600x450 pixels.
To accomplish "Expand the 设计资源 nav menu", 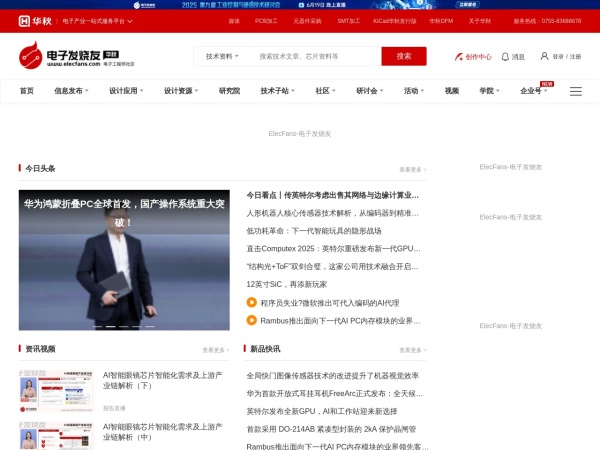I will (x=181, y=91).
